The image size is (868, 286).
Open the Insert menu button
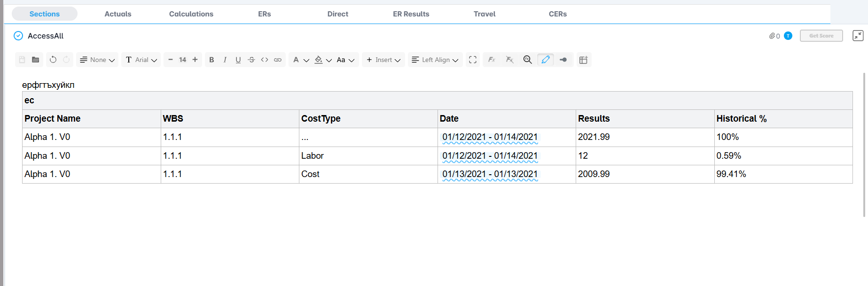[x=383, y=60]
